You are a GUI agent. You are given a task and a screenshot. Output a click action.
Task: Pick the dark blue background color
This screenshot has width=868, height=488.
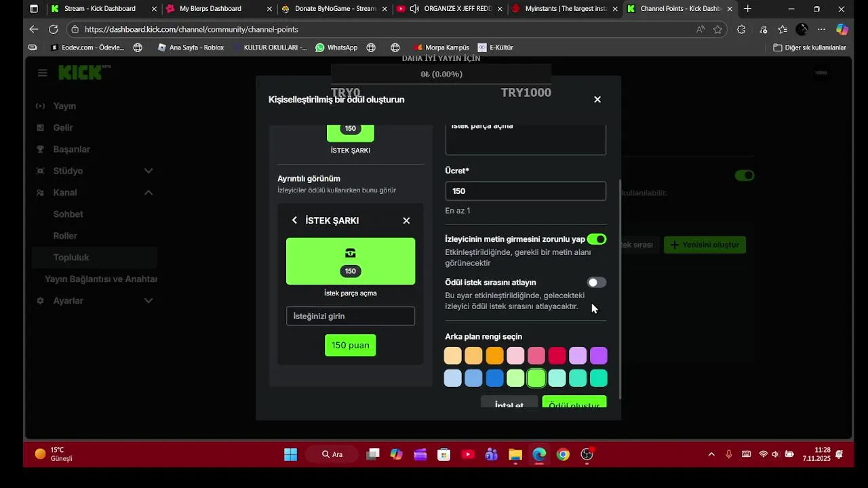(495, 378)
